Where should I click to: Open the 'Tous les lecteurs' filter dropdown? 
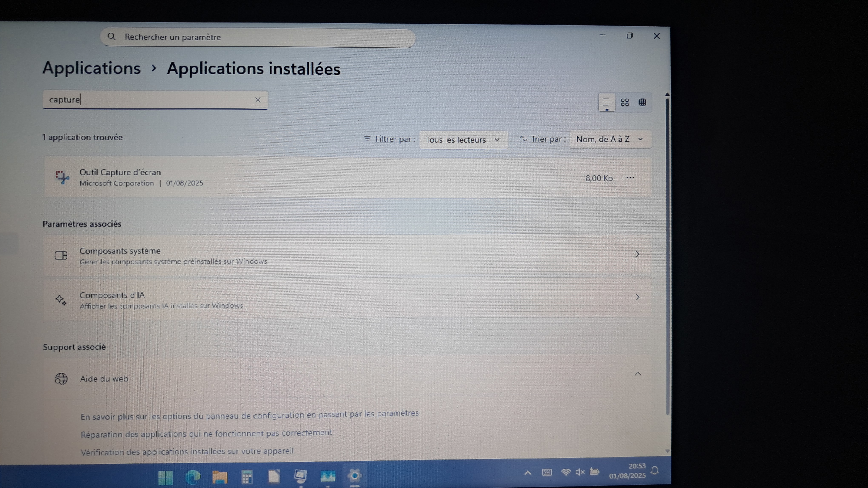(x=463, y=140)
